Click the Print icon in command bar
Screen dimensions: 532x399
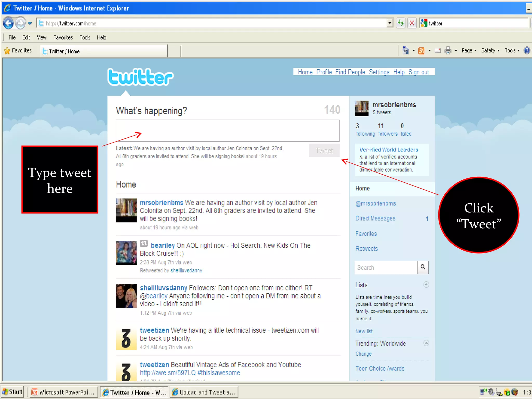448,50
